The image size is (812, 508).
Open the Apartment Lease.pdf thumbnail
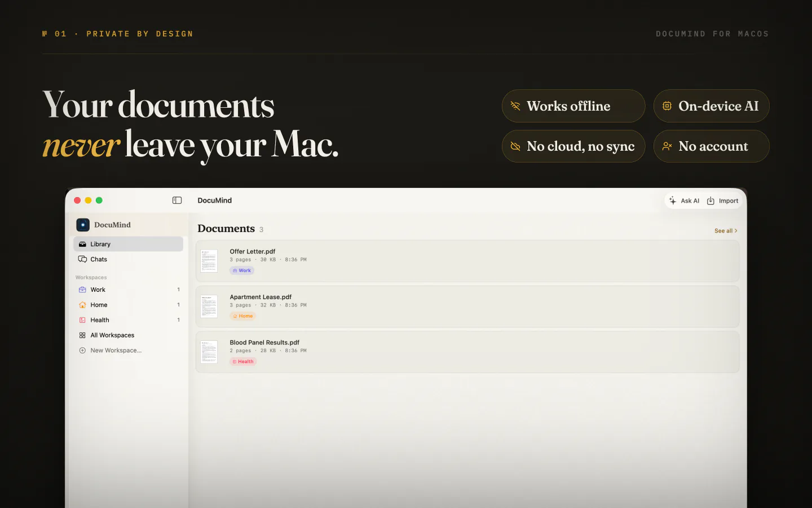209,306
